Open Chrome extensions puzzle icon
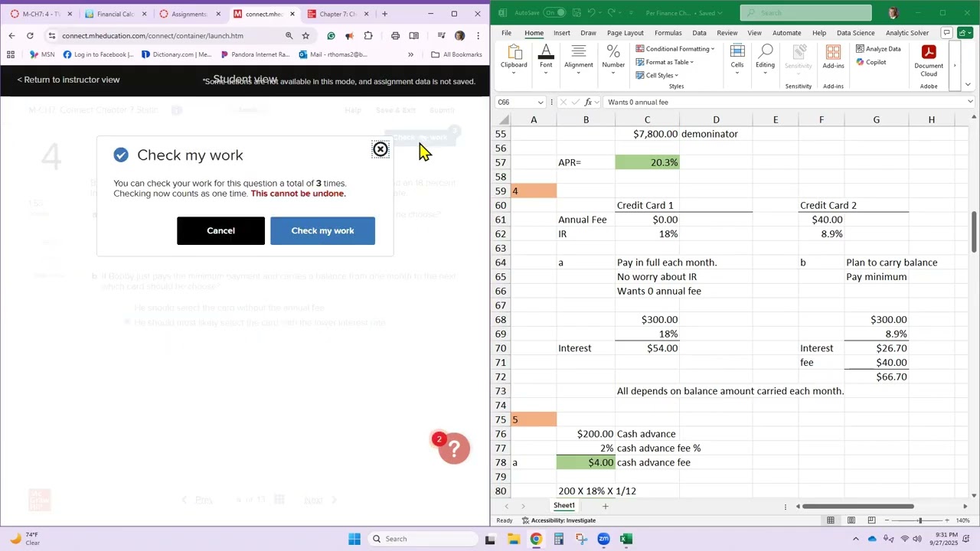Viewport: 980px width, 551px height. point(368,35)
